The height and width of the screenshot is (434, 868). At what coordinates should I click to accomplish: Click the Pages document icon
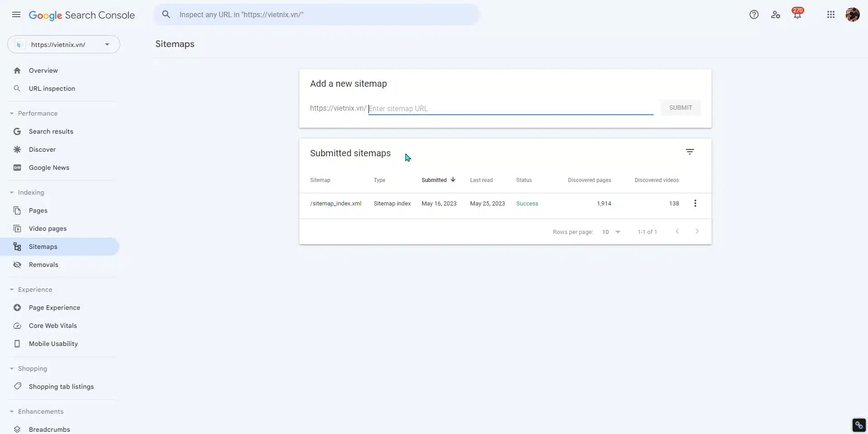pyautogui.click(x=17, y=210)
